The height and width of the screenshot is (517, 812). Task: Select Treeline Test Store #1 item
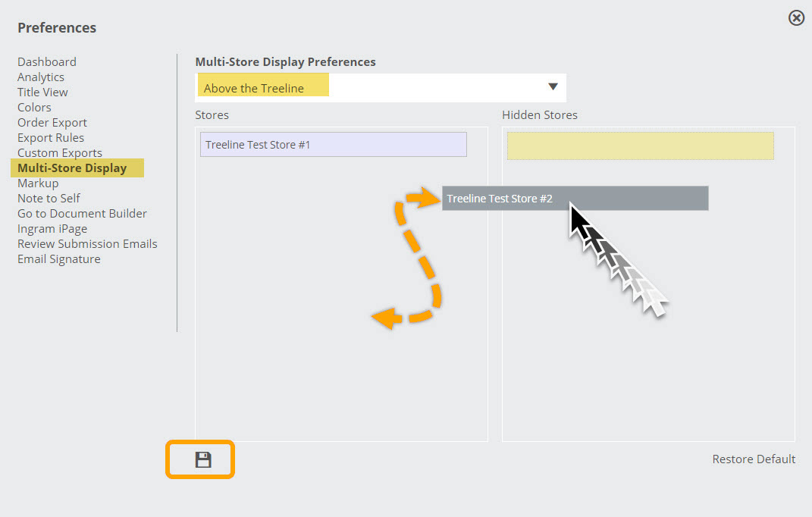click(334, 145)
